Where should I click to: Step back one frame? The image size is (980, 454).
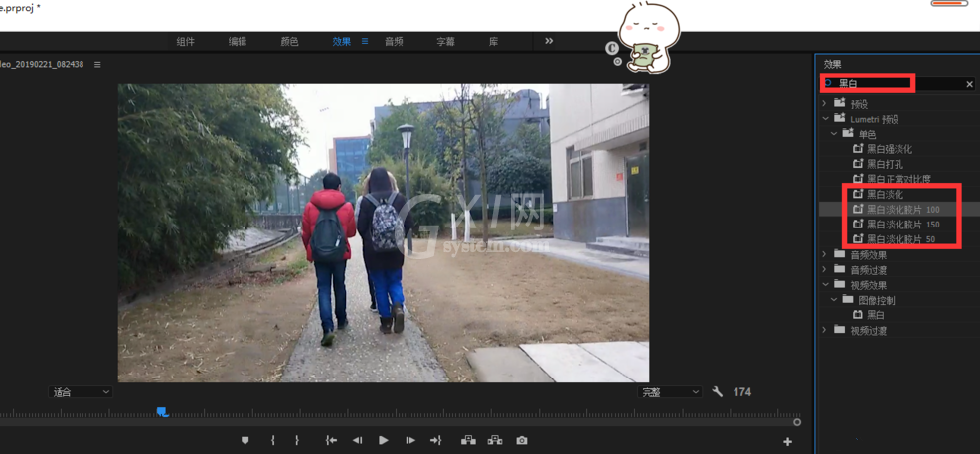[x=358, y=440]
